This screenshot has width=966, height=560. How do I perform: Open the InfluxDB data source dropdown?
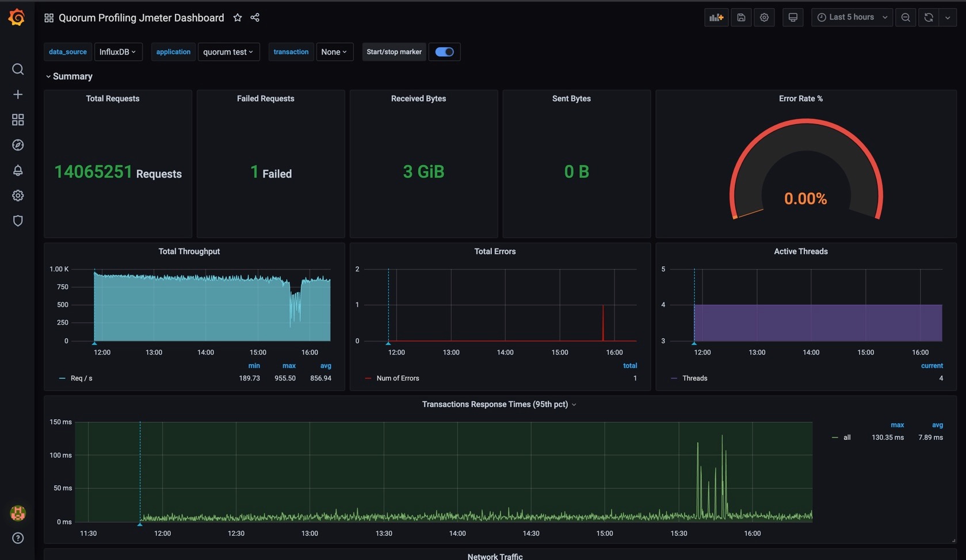point(118,52)
